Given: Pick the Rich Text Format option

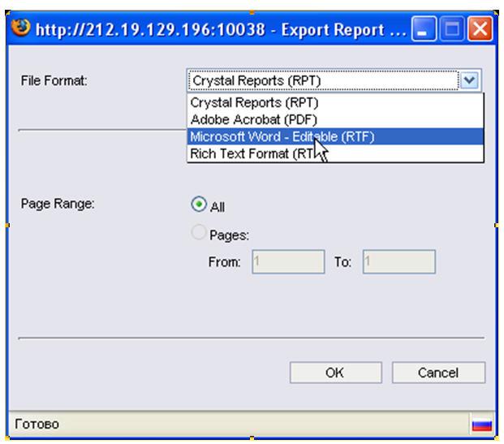Looking at the screenshot, I should point(335,153).
